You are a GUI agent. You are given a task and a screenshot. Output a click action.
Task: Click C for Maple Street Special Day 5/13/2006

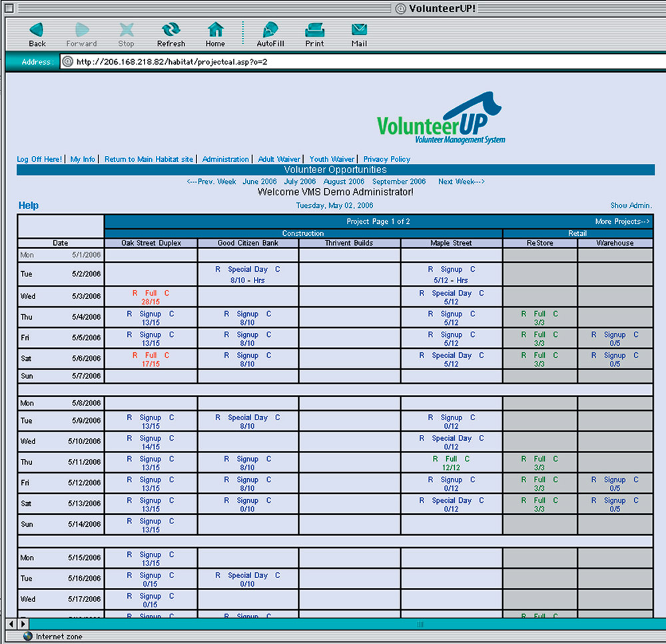pyautogui.click(x=482, y=500)
